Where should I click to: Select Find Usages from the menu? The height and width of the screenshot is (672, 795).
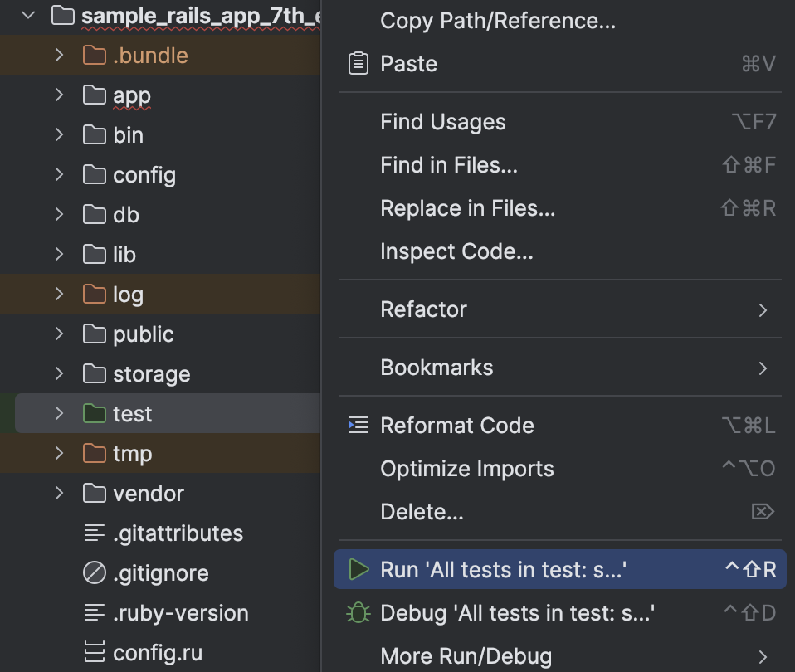pyautogui.click(x=442, y=122)
